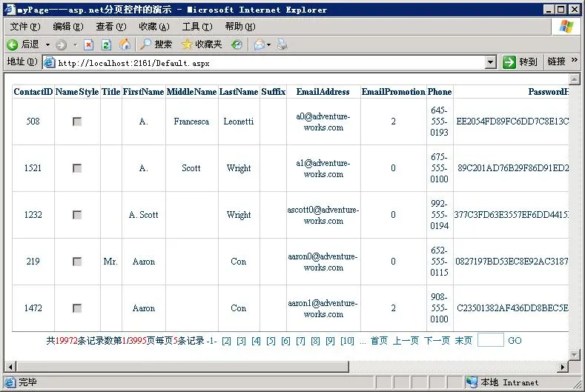The width and height of the screenshot is (585, 392).
Task: Click the EmailAddress column header
Action: 323,92
